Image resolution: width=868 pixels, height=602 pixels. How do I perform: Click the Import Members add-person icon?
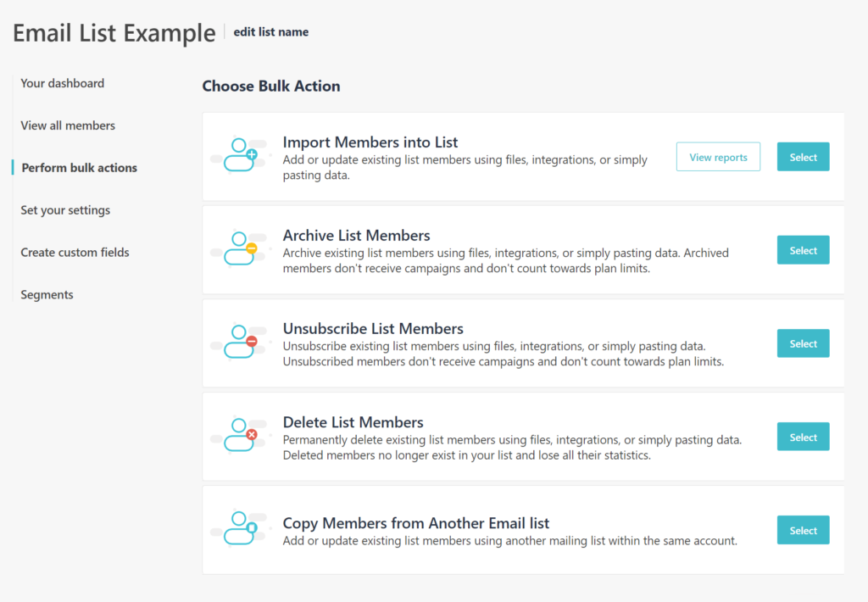[x=239, y=156]
